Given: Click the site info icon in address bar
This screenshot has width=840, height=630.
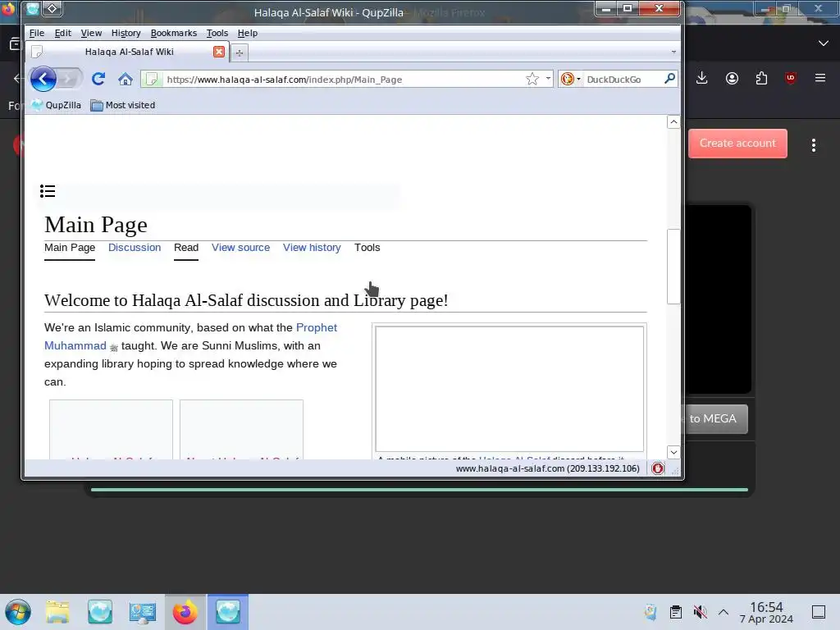Looking at the screenshot, I should [x=152, y=80].
